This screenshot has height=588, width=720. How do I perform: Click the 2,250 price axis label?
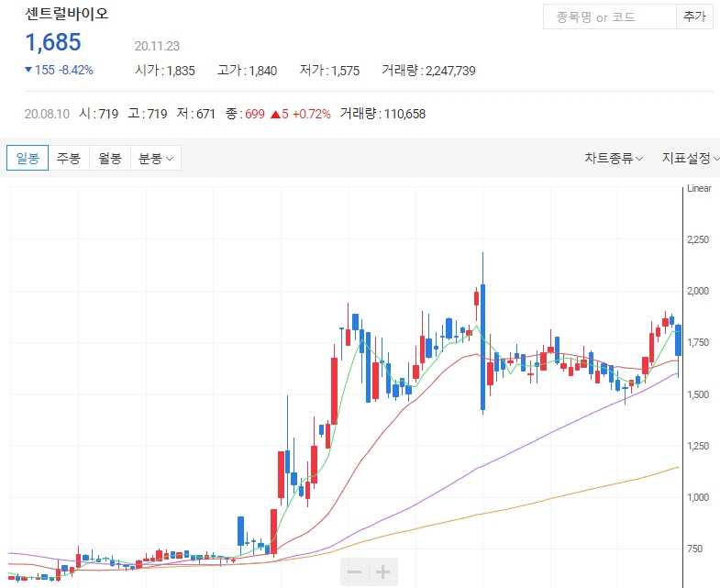(x=698, y=239)
